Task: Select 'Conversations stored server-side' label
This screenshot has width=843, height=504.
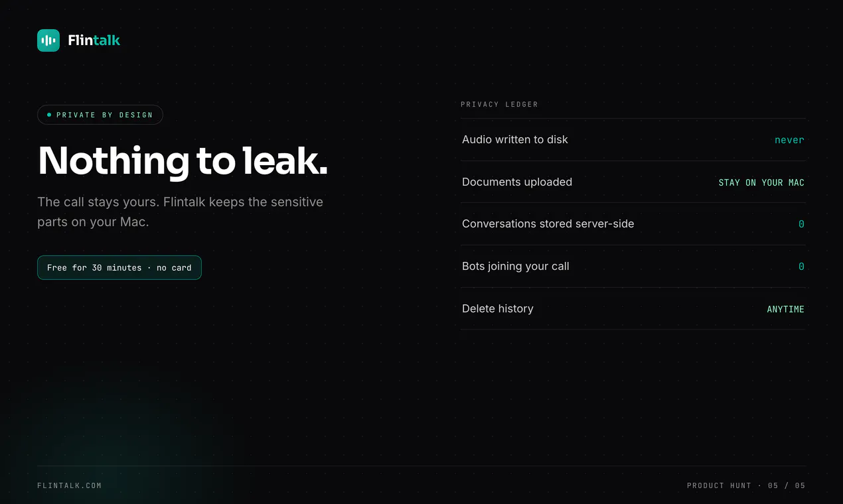Action: point(548,224)
